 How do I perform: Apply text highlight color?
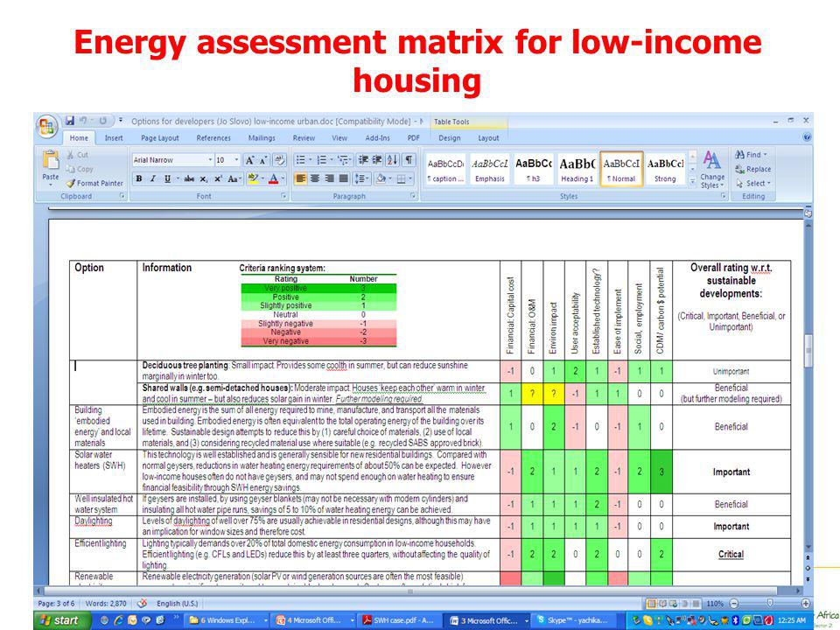[x=253, y=178]
